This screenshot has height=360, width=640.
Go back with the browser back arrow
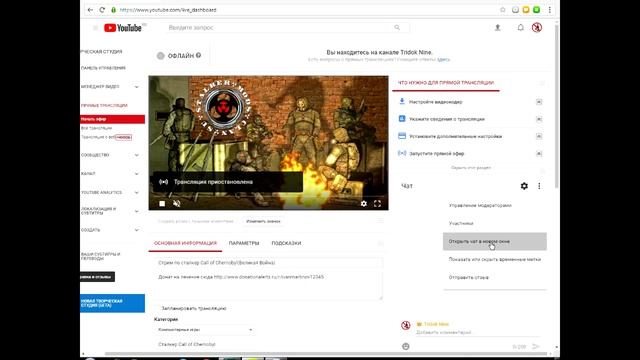[x=90, y=10]
